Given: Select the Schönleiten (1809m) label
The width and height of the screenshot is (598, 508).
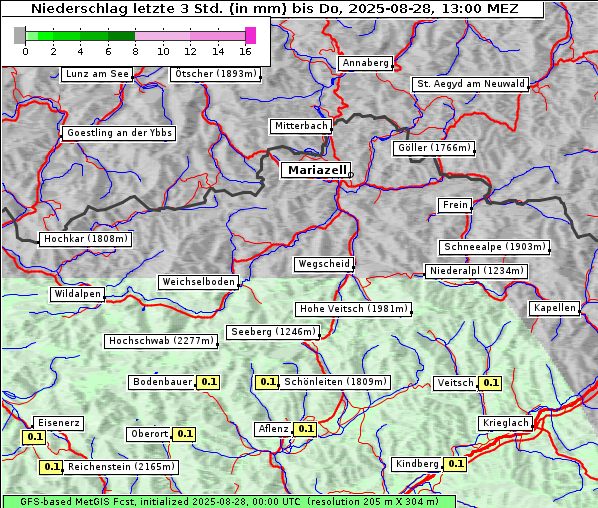Looking at the screenshot, I should pyautogui.click(x=335, y=382).
